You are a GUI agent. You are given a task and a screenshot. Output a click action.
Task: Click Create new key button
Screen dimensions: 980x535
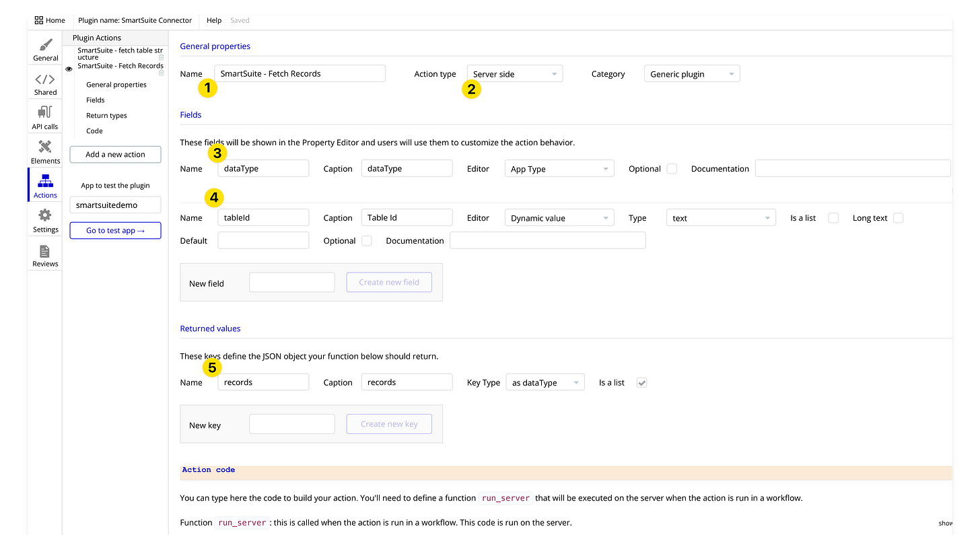(389, 424)
